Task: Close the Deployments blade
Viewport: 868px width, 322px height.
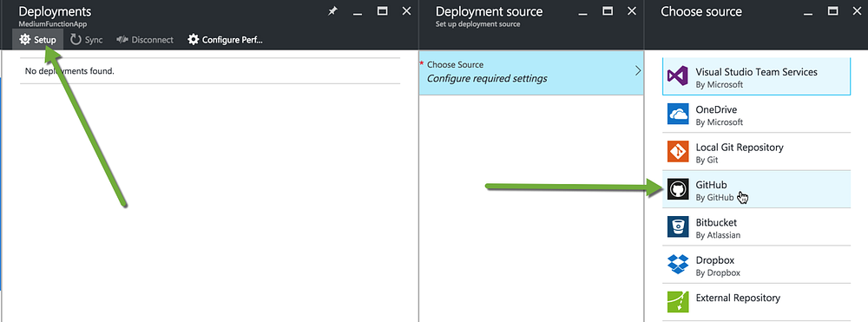Action: tap(406, 11)
